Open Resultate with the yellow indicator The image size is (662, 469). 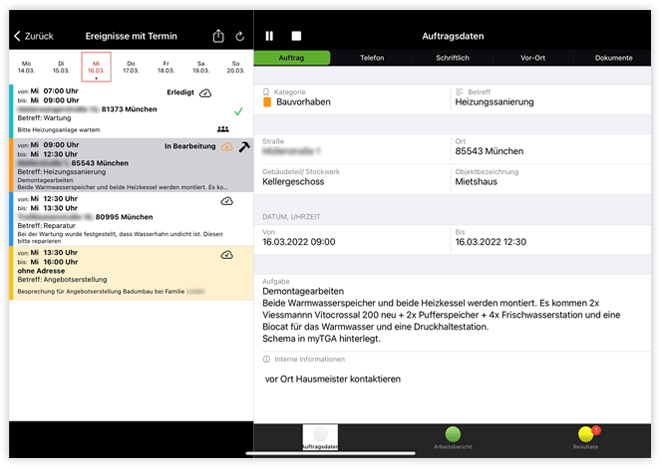tap(586, 437)
